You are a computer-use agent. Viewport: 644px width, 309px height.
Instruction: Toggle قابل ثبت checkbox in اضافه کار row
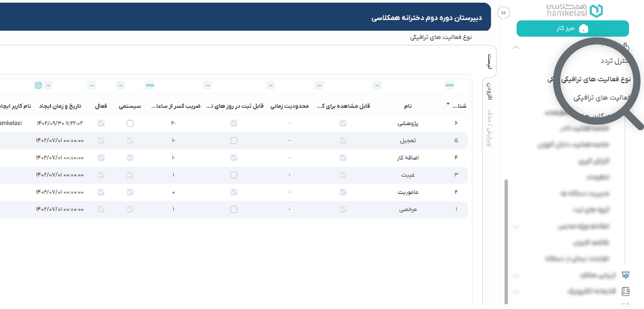click(x=234, y=158)
